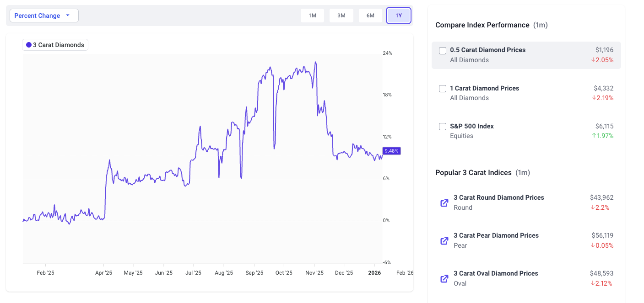
Task: Click the Popular 3 Carat Indices heading
Action: (x=473, y=172)
